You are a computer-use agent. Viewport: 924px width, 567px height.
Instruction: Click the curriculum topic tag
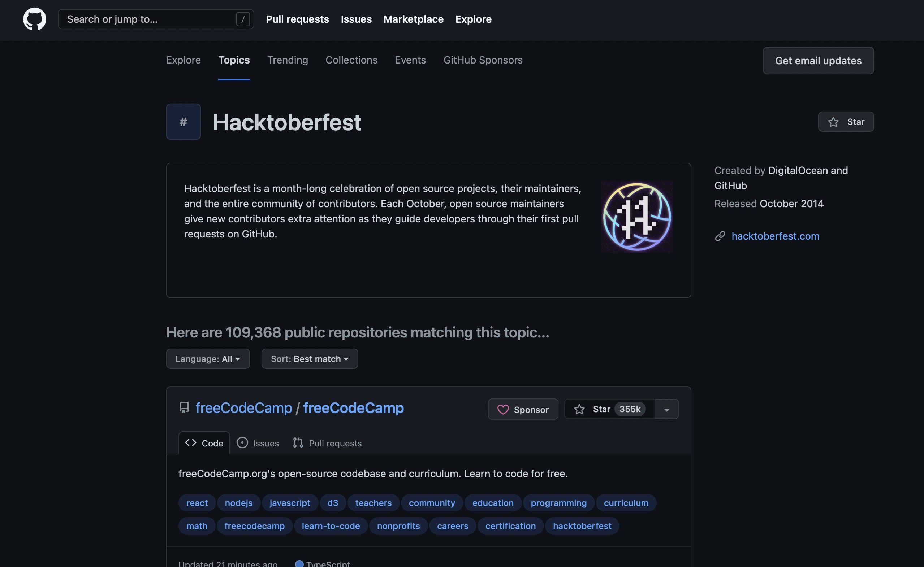[x=626, y=503]
